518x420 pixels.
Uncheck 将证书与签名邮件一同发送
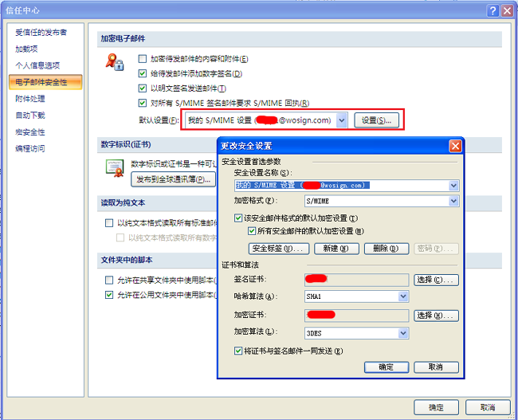[x=238, y=351]
